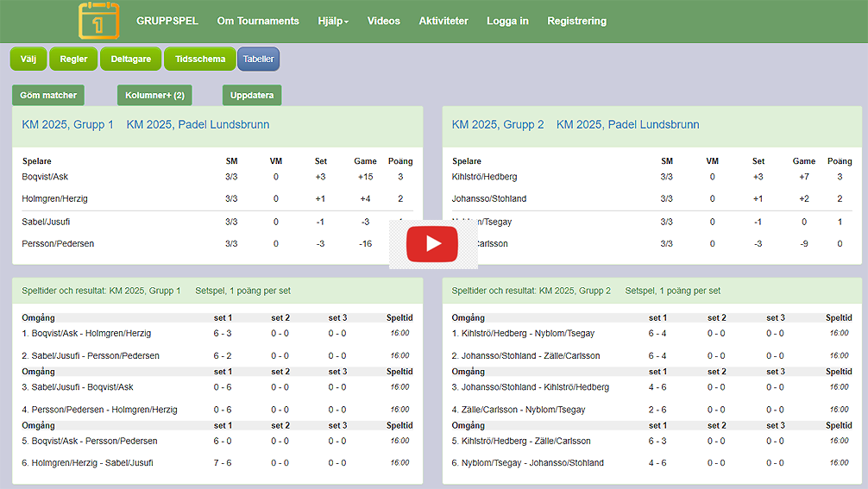This screenshot has width=868, height=489.
Task: Select the Deltagare tab
Action: pyautogui.click(x=131, y=60)
